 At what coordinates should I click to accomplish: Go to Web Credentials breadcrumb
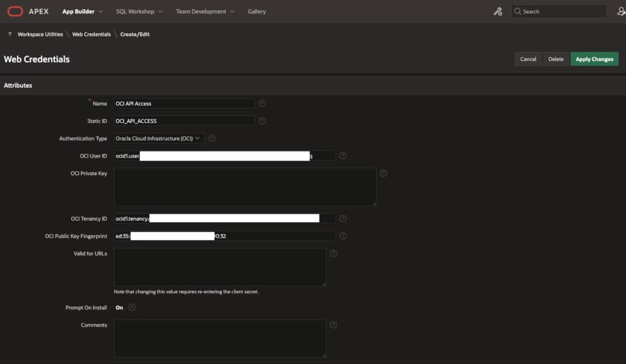click(92, 34)
